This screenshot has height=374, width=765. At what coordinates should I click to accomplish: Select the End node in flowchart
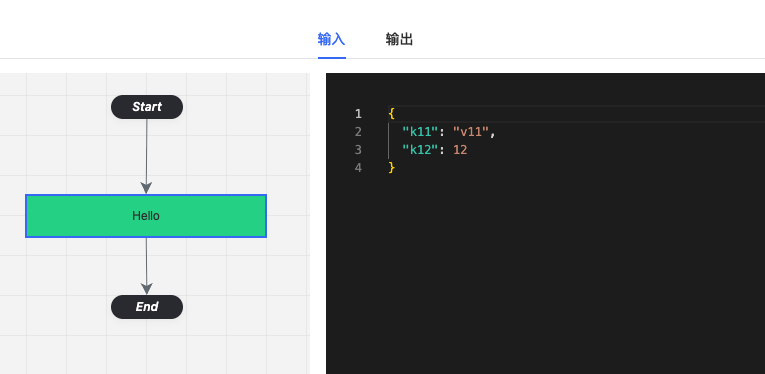click(147, 307)
